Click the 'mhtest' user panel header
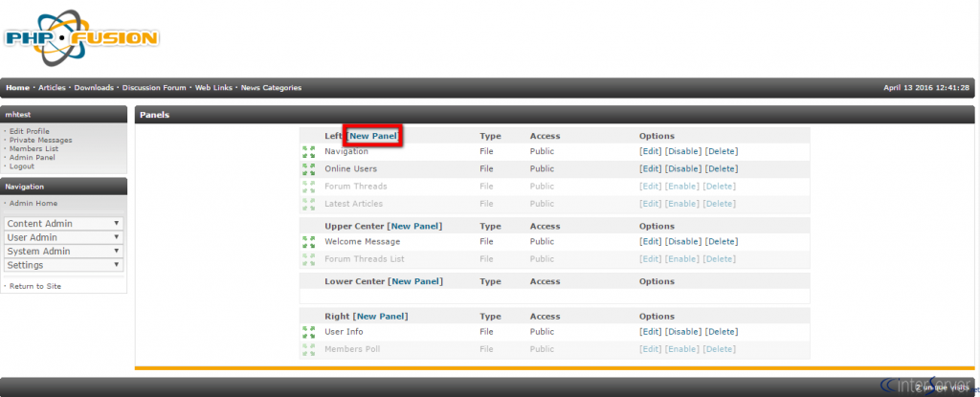This screenshot has height=397, width=980. 64,115
